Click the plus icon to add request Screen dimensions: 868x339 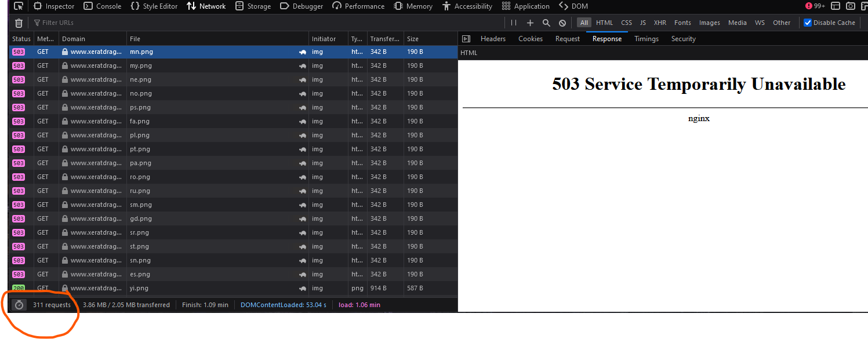pyautogui.click(x=530, y=23)
